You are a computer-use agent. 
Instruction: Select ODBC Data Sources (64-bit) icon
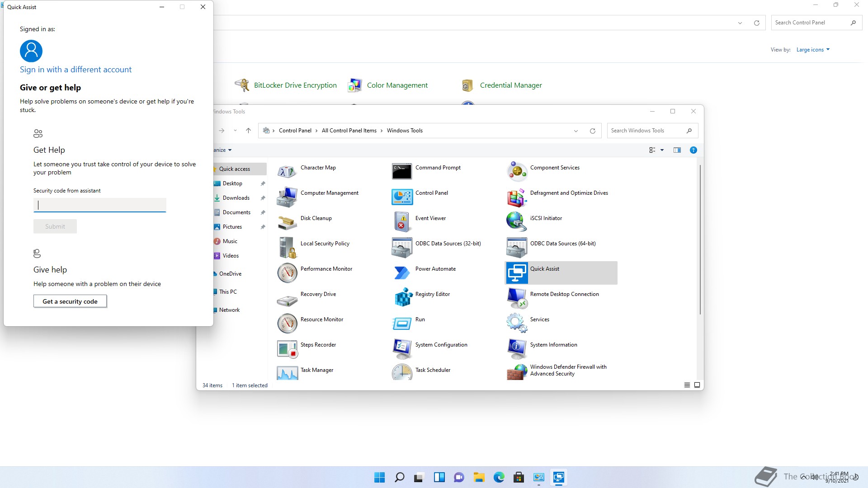click(517, 248)
